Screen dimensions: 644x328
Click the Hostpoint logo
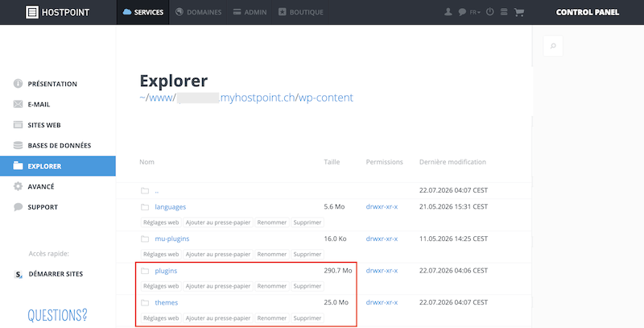pos(57,12)
